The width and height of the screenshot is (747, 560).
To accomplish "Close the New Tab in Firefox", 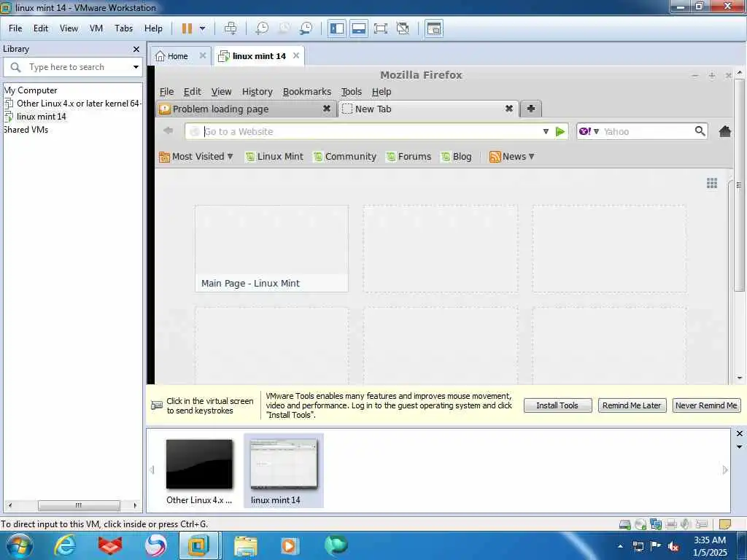I will tap(509, 109).
